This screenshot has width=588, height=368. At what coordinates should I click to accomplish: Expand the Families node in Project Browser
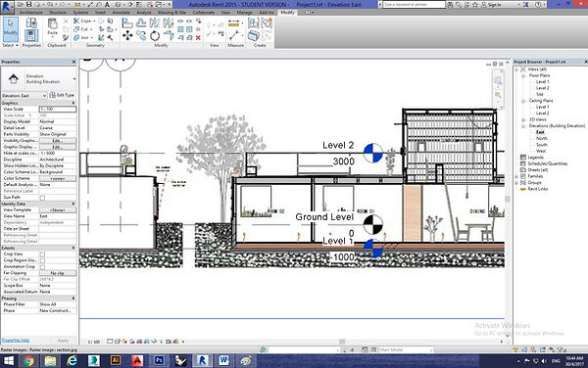click(x=516, y=176)
